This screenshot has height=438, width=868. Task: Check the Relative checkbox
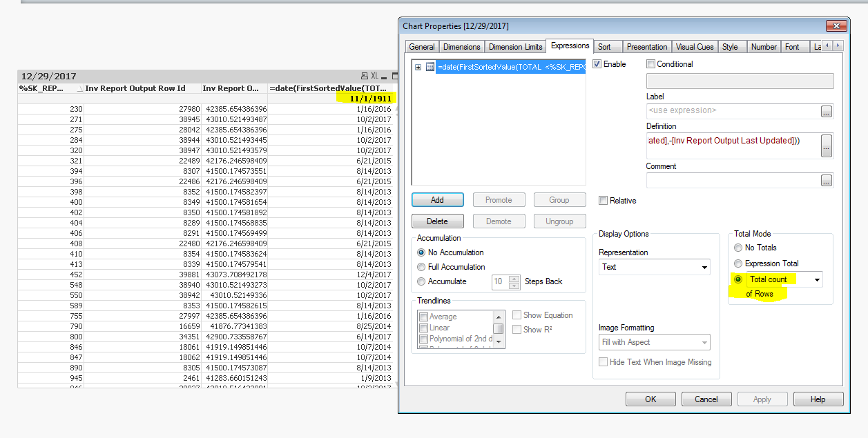(604, 201)
